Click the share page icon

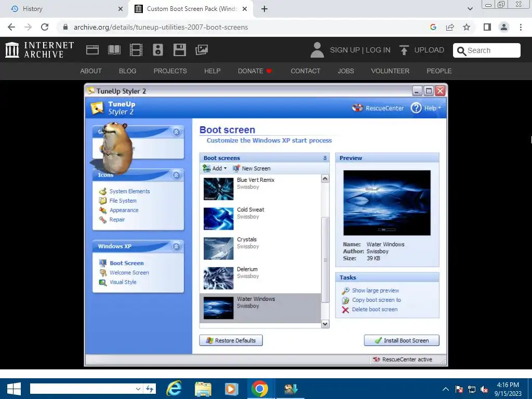pos(450,27)
